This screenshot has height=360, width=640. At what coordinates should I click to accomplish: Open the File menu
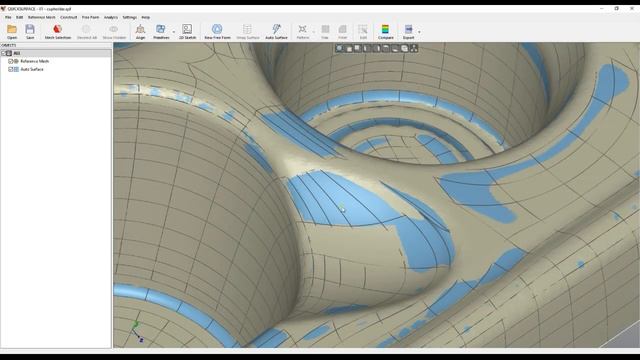tap(8, 18)
